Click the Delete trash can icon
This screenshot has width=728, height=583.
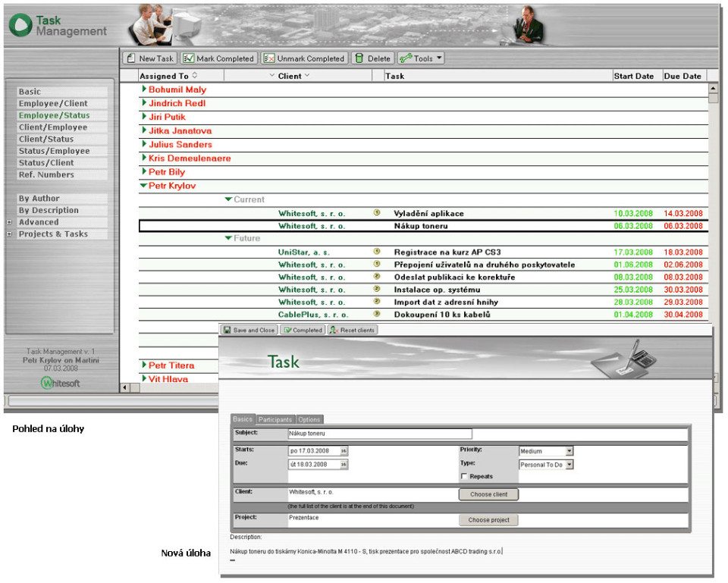pos(359,58)
